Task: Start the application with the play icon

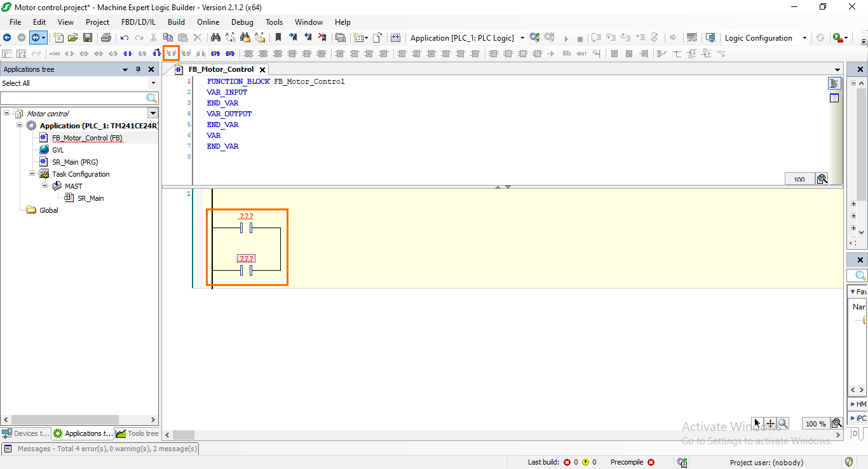Action: [x=566, y=38]
